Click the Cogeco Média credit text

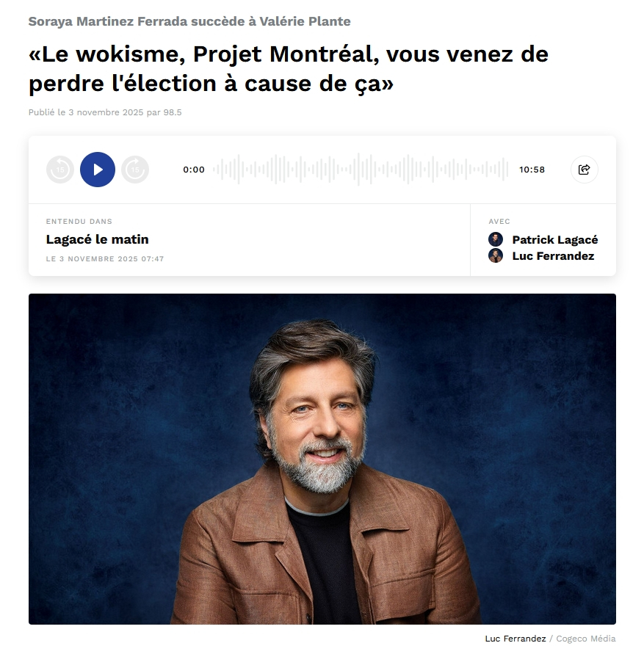[x=586, y=639]
